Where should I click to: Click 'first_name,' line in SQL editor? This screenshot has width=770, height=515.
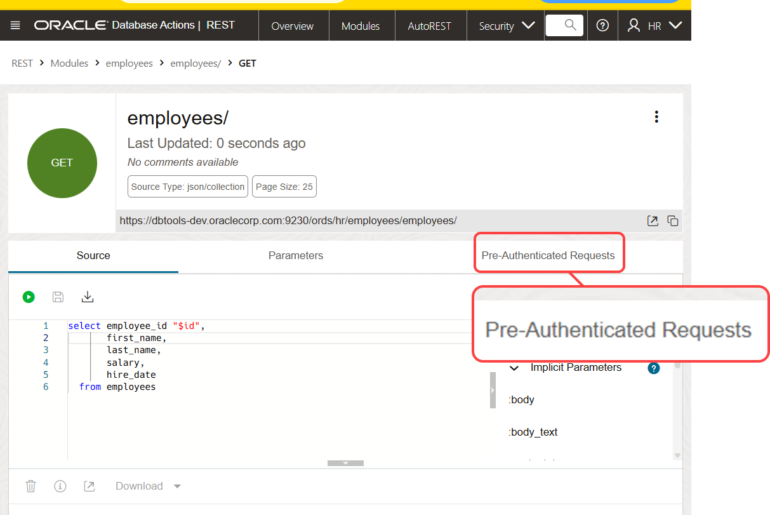[137, 338]
